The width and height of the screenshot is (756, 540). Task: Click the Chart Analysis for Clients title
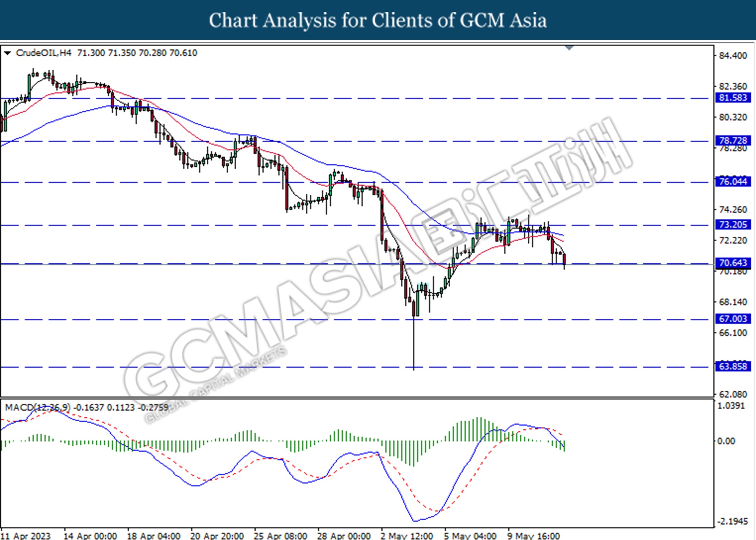[378, 20]
